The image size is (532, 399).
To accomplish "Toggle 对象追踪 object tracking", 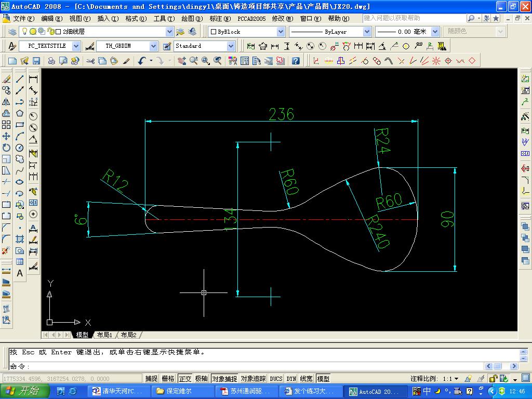I will 253,378.
